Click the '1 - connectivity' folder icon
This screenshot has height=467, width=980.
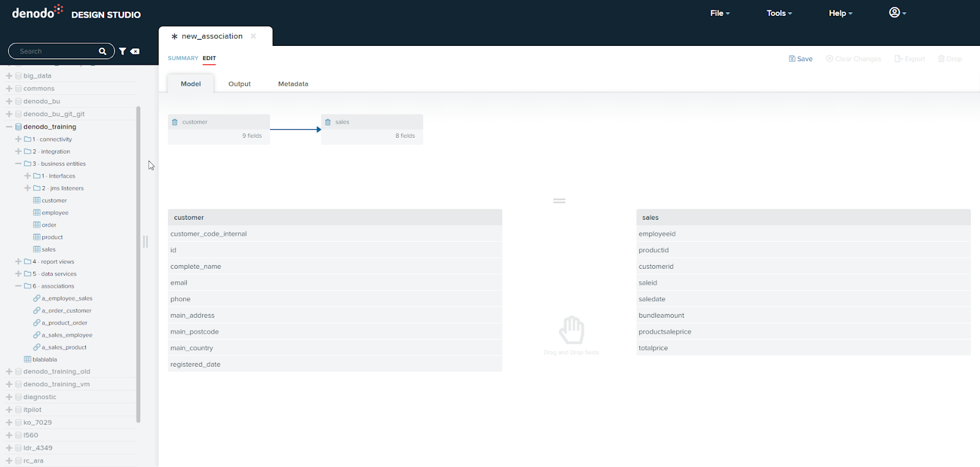(x=28, y=139)
